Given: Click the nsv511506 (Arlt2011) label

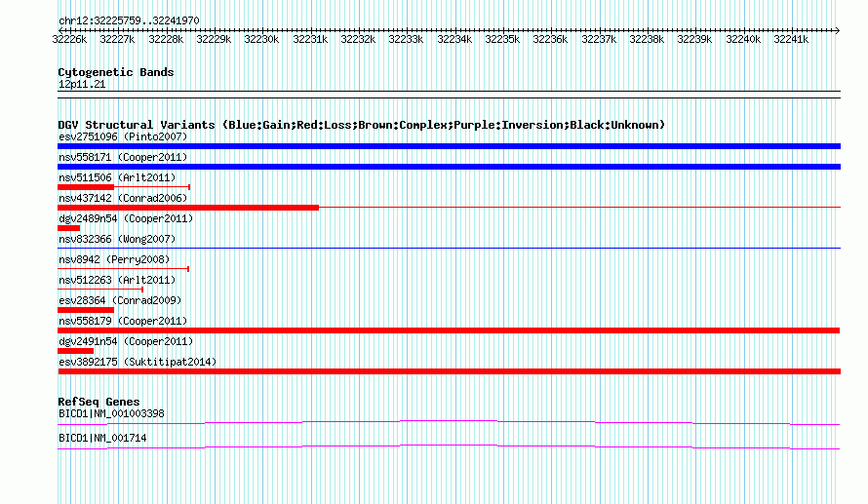Looking at the screenshot, I should pyautogui.click(x=117, y=177).
